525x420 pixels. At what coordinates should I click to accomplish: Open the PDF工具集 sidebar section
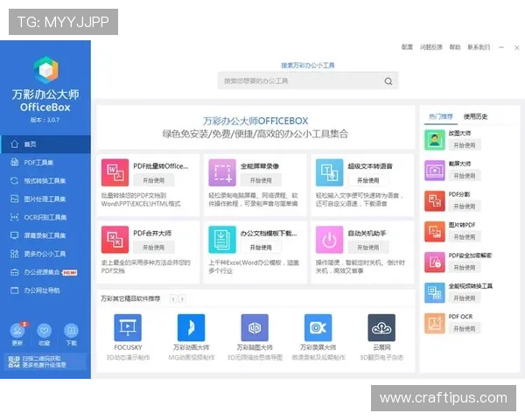45,163
